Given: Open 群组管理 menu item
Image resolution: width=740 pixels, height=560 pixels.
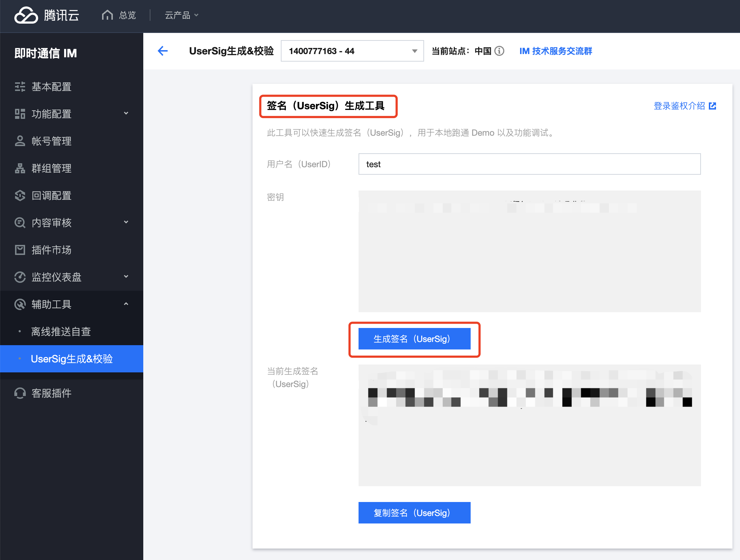Looking at the screenshot, I should point(72,168).
